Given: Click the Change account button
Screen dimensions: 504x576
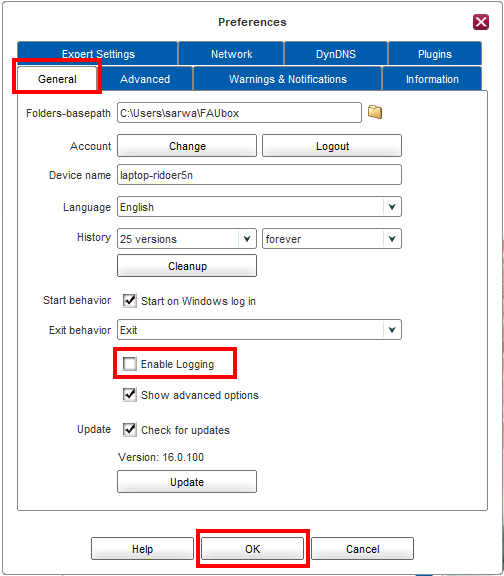Looking at the screenshot, I should pyautogui.click(x=187, y=146).
